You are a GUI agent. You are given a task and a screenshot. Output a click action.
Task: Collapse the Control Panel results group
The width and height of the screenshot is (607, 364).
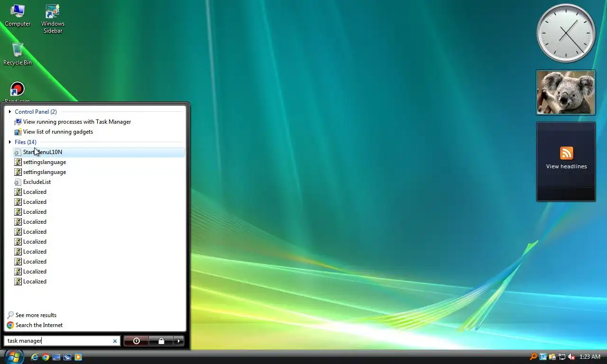(x=10, y=112)
